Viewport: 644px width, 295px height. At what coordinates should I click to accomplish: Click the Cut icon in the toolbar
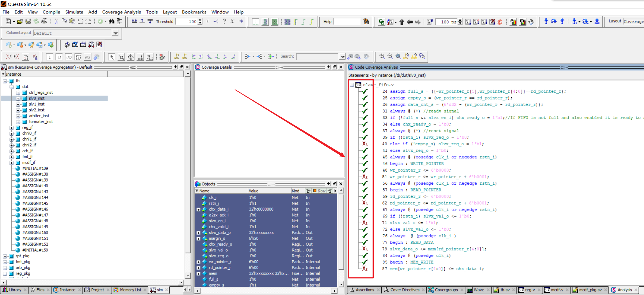pos(56,21)
